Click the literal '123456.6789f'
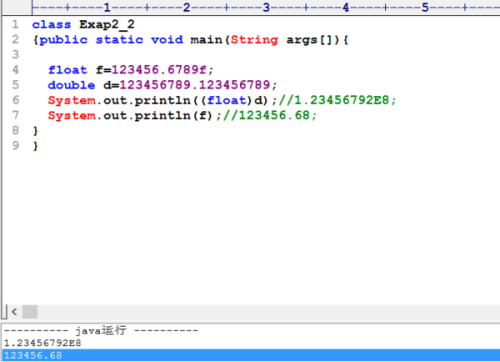Viewport: 500px width, 362px height. pos(159,70)
